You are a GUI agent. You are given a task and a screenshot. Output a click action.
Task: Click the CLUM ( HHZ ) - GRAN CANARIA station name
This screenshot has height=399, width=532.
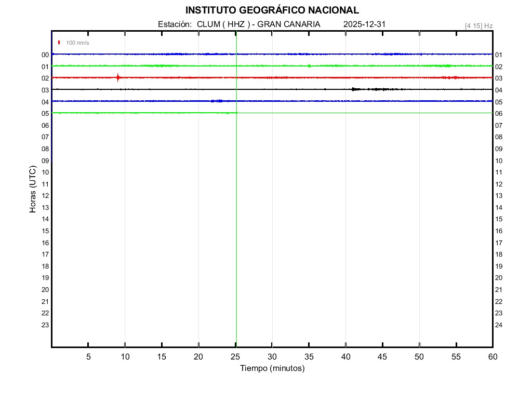[258, 24]
